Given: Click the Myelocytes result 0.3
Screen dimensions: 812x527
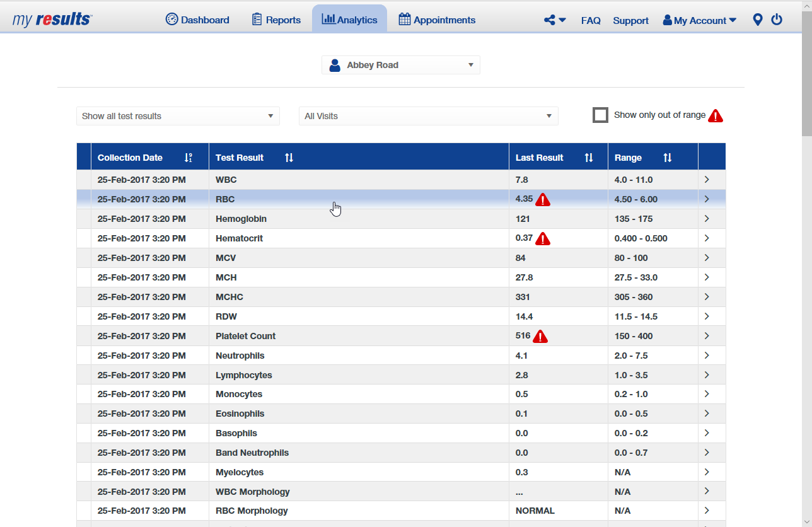Looking at the screenshot, I should 521,472.
